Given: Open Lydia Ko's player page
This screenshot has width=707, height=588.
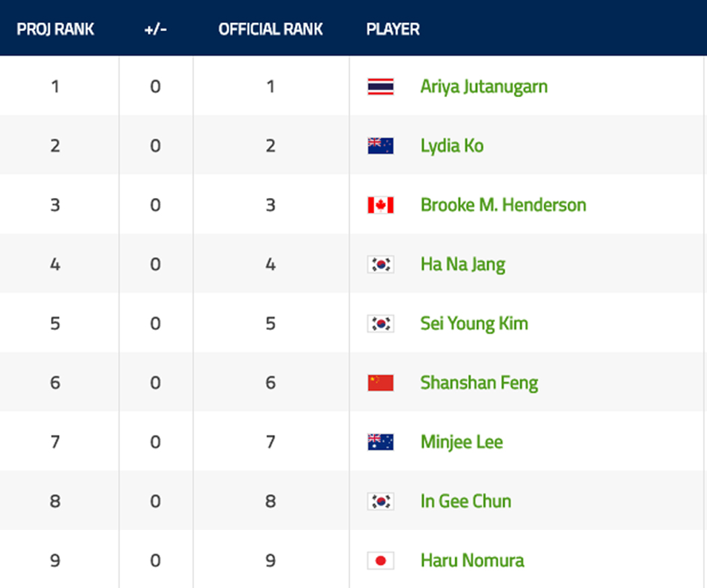Looking at the screenshot, I should (452, 145).
